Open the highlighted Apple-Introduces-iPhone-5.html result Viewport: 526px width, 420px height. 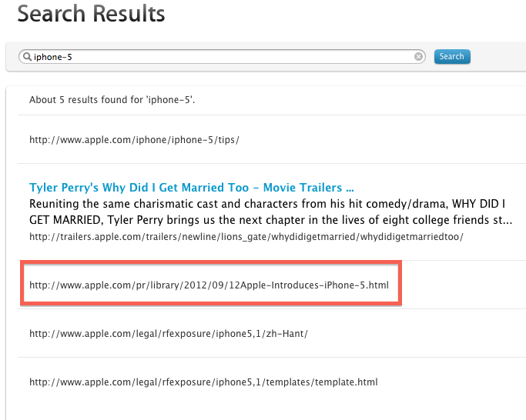[x=209, y=285]
